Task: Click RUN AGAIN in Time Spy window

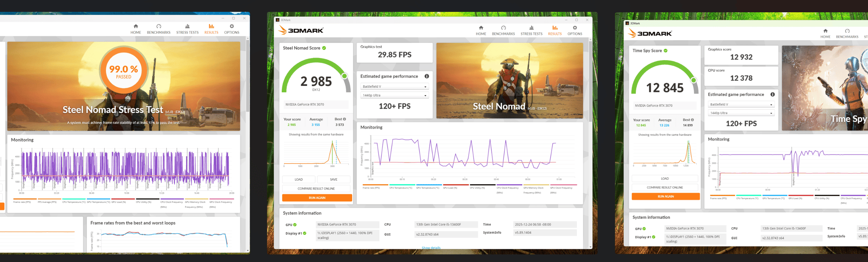Action: [x=665, y=196]
